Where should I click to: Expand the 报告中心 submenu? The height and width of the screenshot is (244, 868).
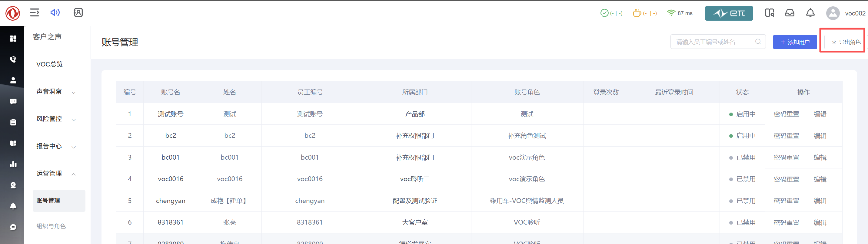[x=56, y=147]
